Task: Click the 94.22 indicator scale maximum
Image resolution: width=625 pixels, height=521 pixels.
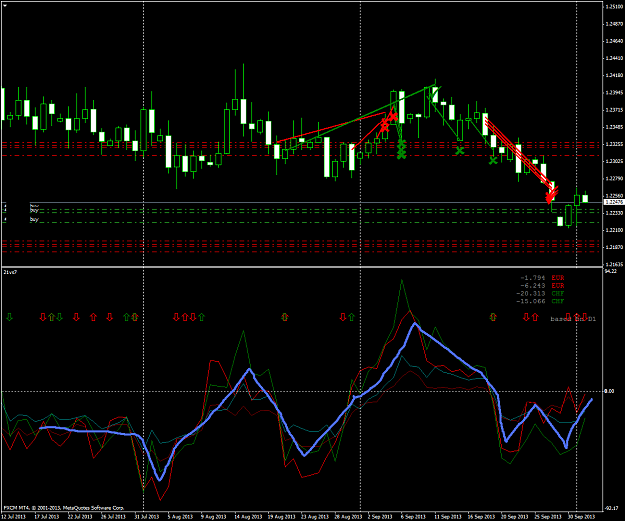Action: (610, 271)
